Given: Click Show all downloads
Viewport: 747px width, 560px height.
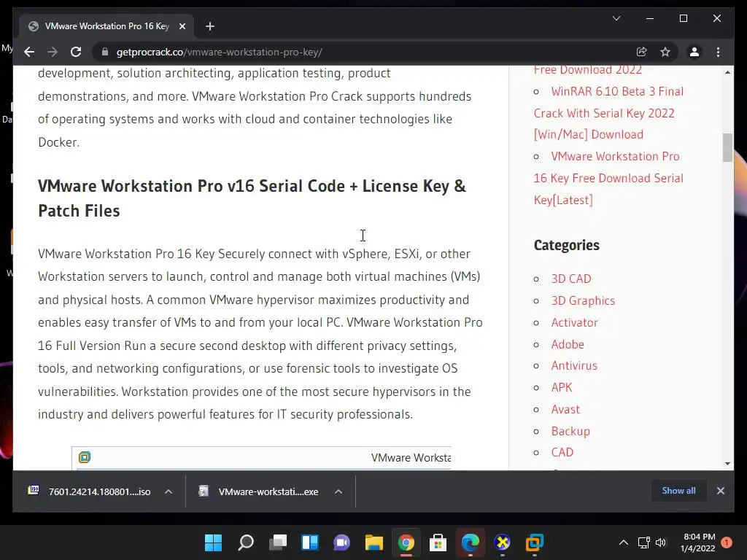Looking at the screenshot, I should [x=678, y=491].
